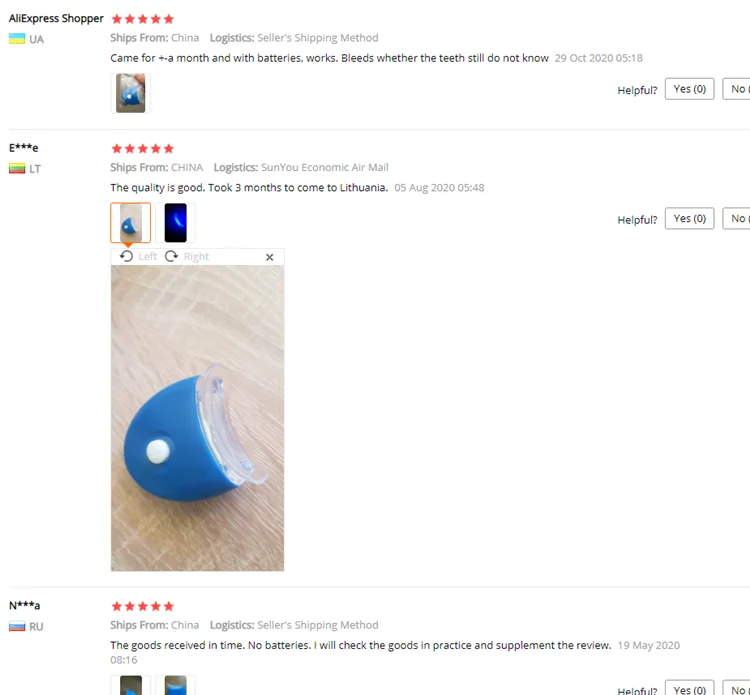Mark the UA review helpful with Yes (0)
750x695 pixels.
(x=689, y=89)
